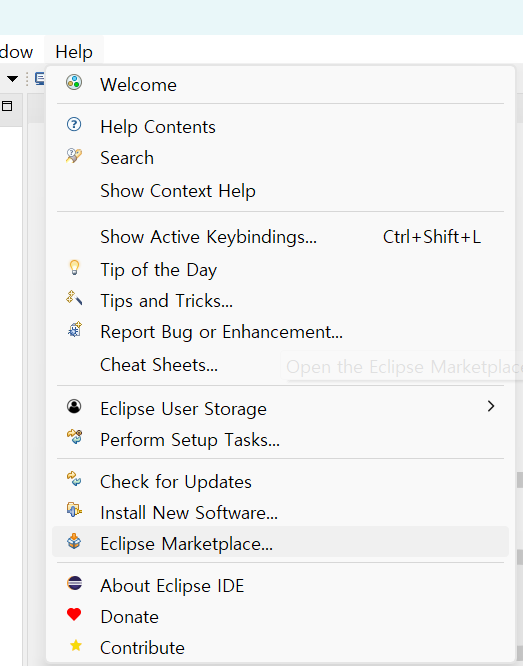Image resolution: width=523 pixels, height=666 pixels.
Task: Click the Eclipse User Storage person icon
Action: point(74,406)
